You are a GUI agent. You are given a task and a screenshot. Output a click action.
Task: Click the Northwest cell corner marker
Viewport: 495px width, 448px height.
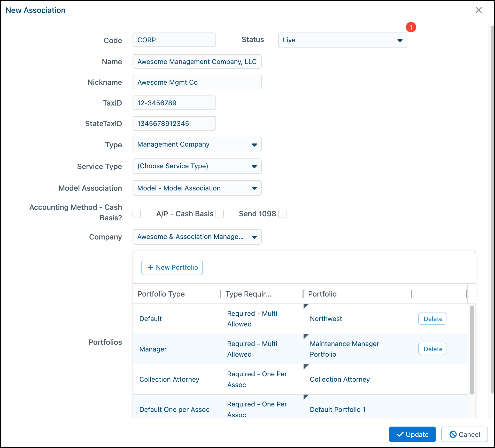pos(306,306)
